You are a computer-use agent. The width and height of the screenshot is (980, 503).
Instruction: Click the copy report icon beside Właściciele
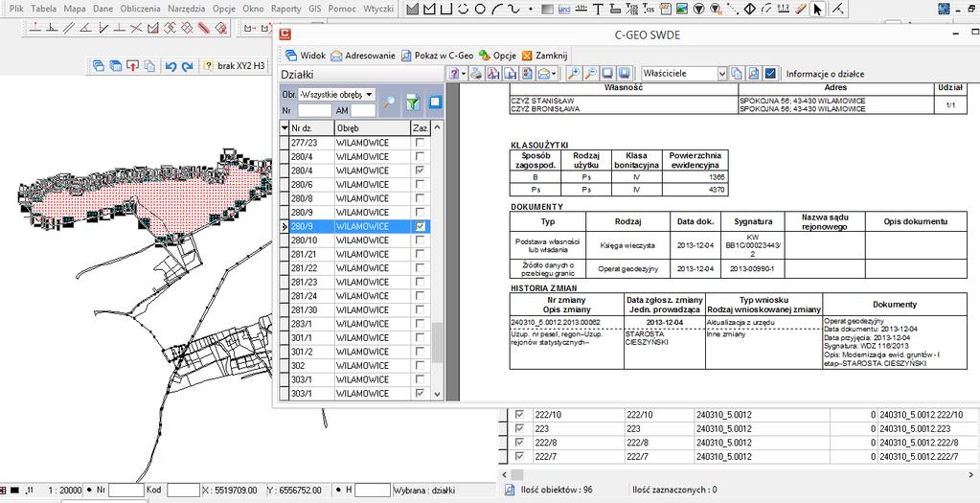tap(737, 73)
